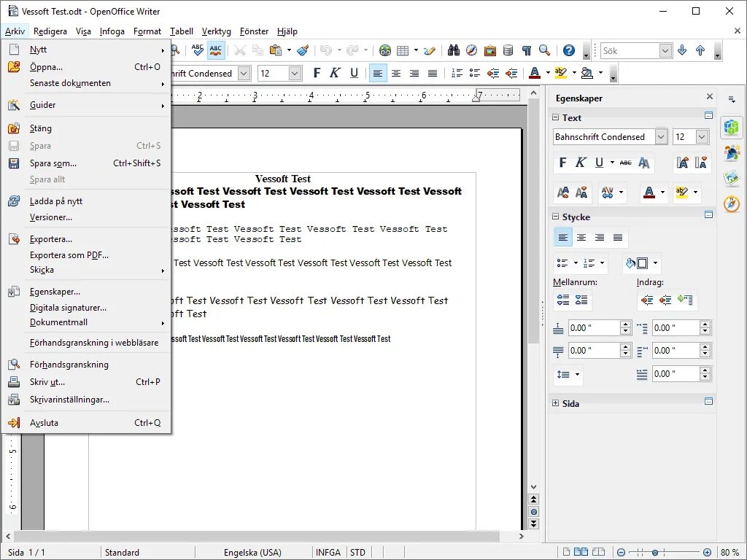Viewport: 747px width, 560px height.
Task: Justify text in formatting toolbar
Action: pos(433,73)
